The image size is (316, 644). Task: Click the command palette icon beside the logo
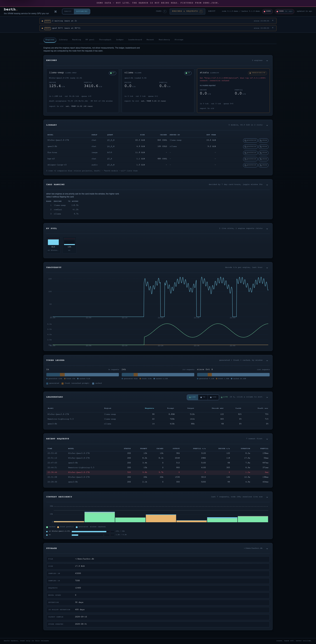55,12
